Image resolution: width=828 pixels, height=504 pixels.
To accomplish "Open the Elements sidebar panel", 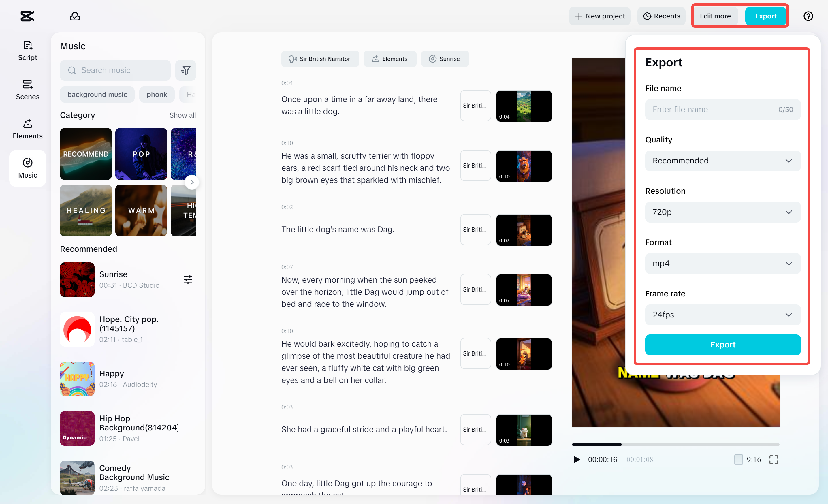I will pos(28,129).
